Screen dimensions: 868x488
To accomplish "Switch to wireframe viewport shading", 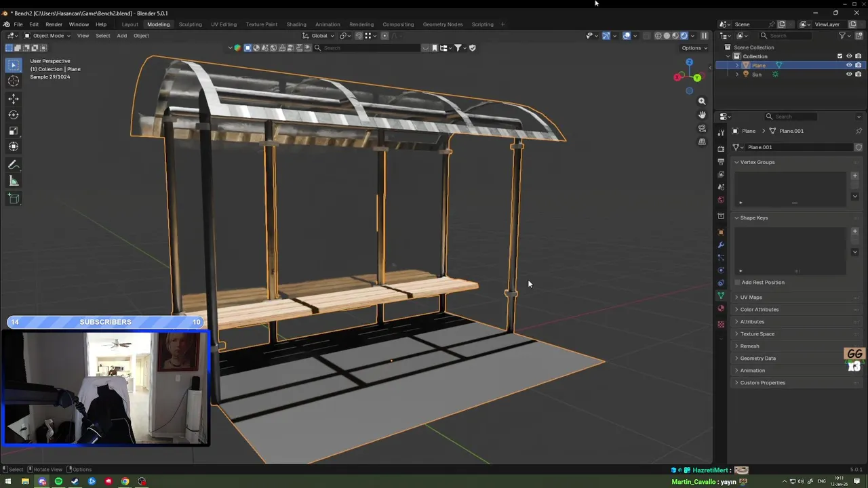I will click(658, 36).
